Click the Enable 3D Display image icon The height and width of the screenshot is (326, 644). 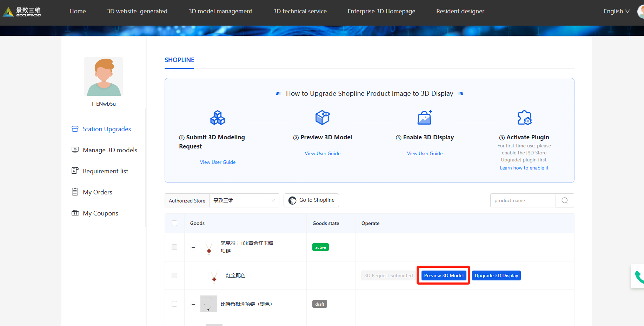pos(425,118)
